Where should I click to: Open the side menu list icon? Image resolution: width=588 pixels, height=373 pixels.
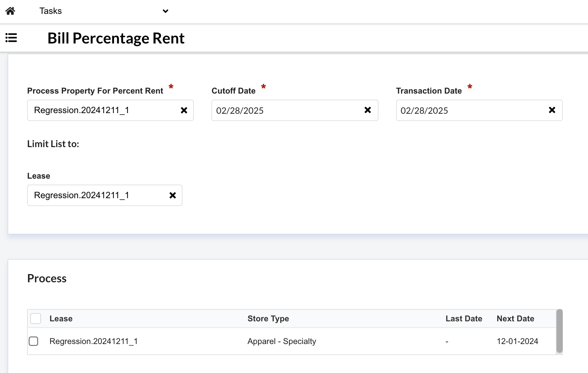11,38
